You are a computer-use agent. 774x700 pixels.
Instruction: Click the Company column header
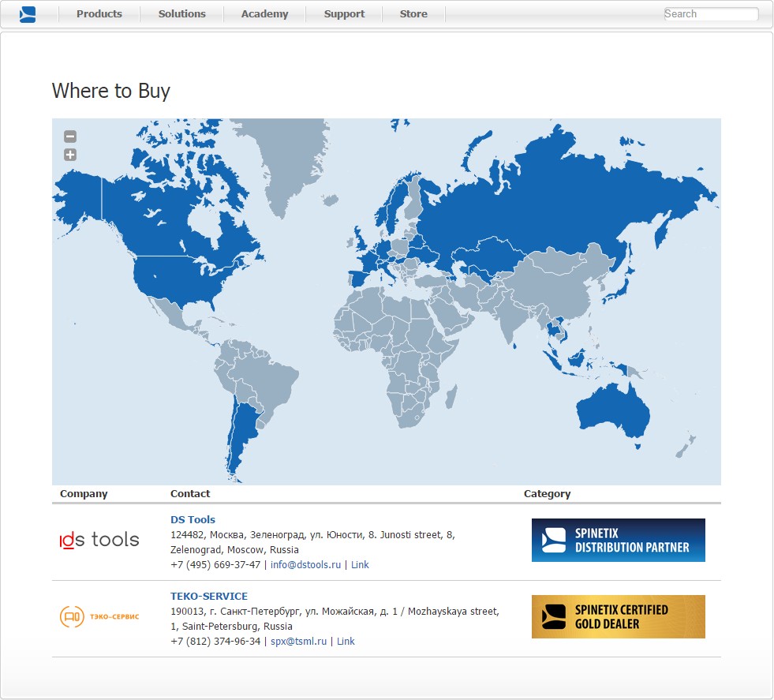(x=84, y=494)
